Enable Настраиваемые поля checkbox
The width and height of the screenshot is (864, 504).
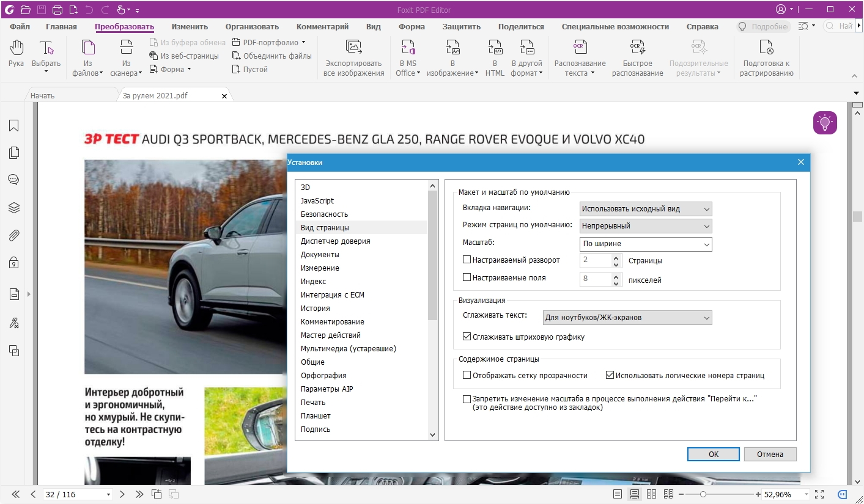(467, 277)
